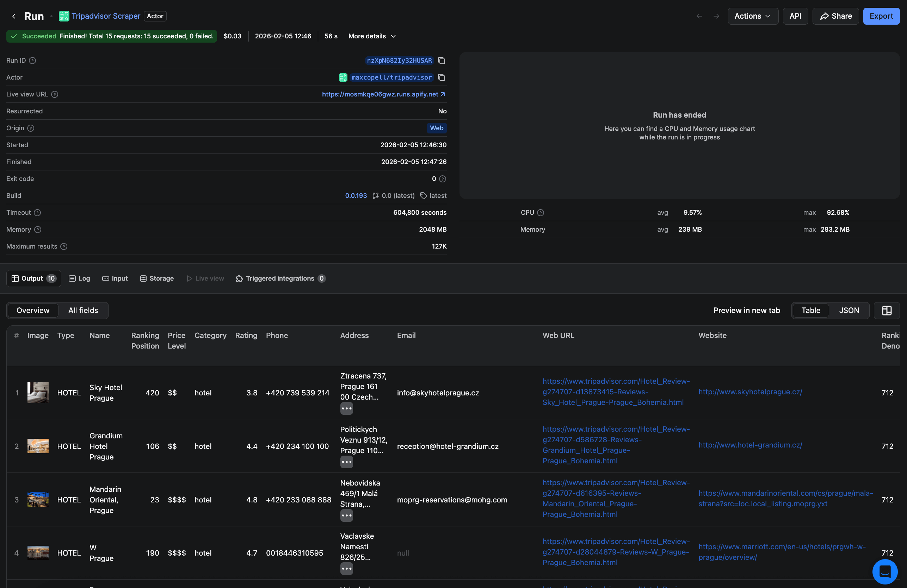Copy the Actor name maxcopell/tripadvisor
907x588 pixels.
441,78
